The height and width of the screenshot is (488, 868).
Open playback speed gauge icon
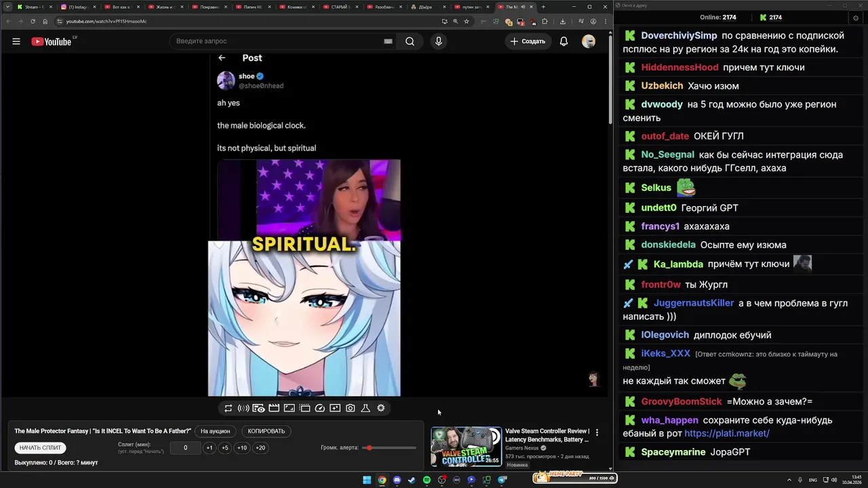320,408
